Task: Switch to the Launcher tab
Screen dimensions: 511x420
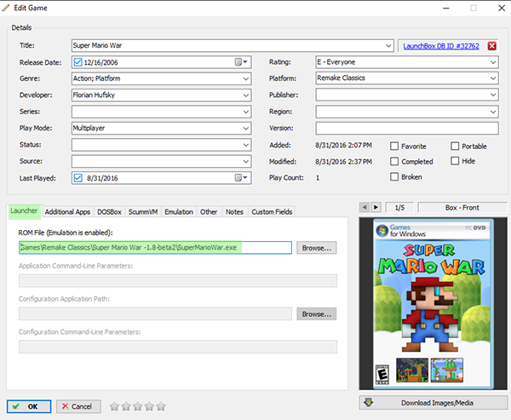Action: coord(24,211)
